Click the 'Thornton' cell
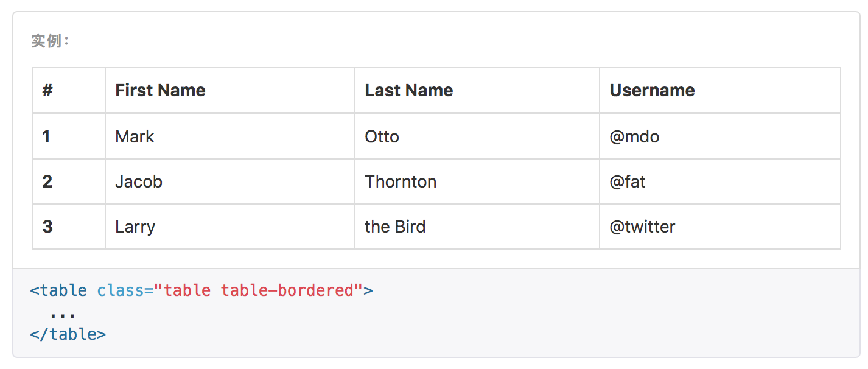This screenshot has width=868, height=369. coord(477,181)
